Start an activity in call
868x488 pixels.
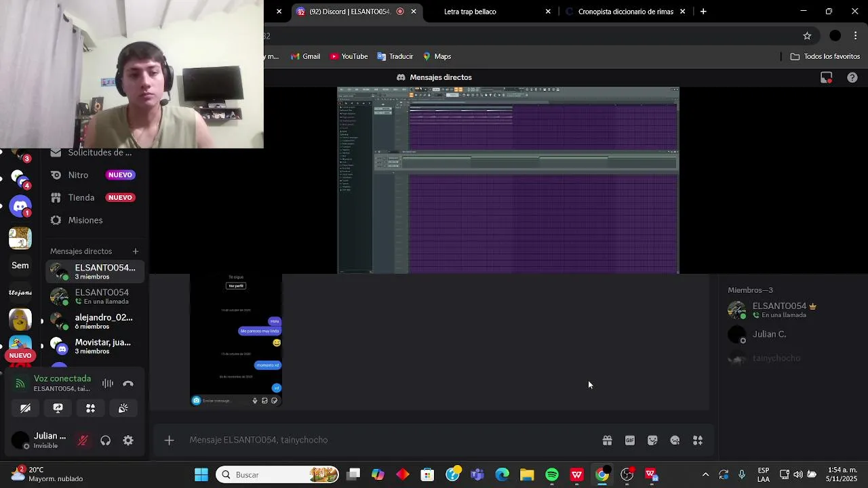coord(90,408)
